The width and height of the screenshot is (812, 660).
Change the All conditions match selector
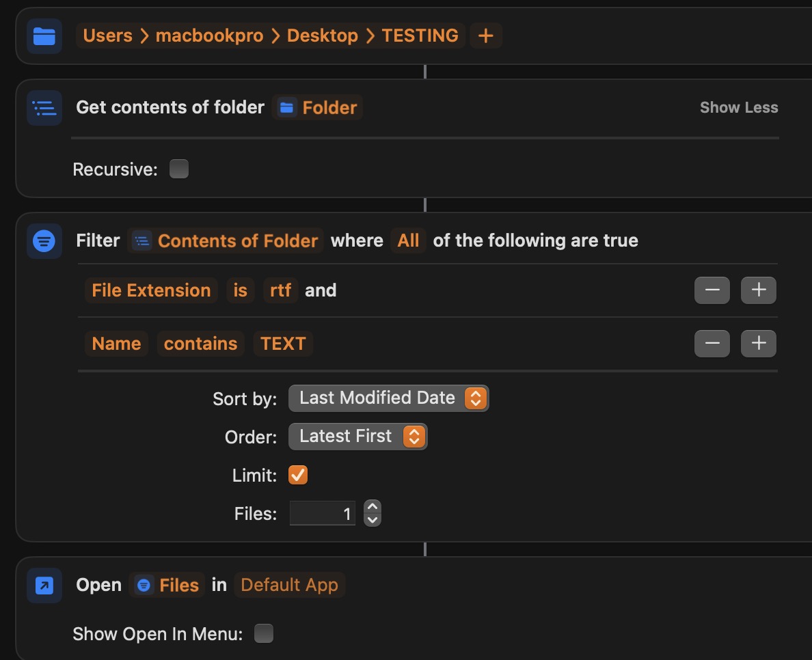tap(408, 241)
